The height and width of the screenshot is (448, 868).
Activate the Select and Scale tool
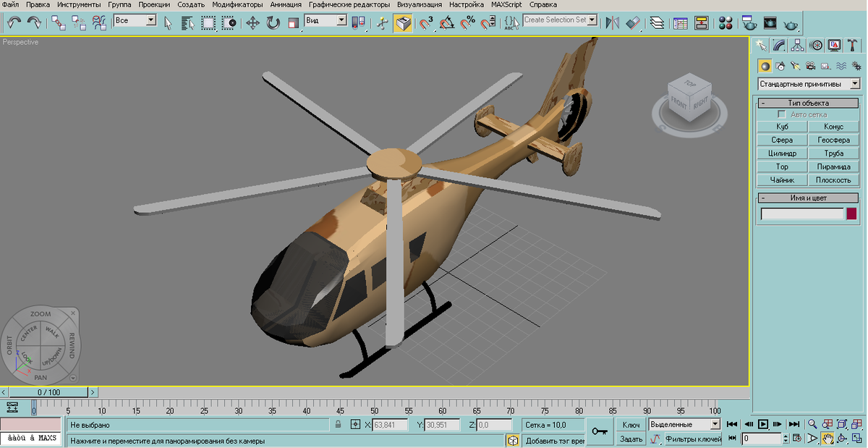click(x=293, y=22)
